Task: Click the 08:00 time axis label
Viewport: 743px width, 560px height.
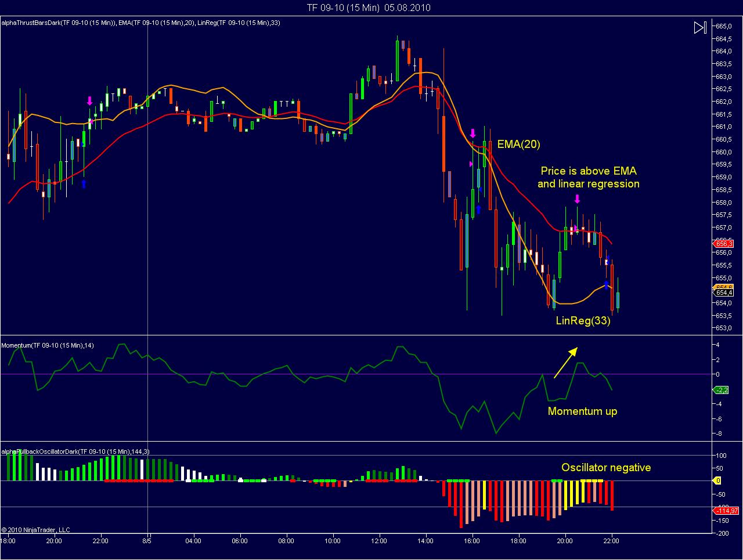Action: 286,541
